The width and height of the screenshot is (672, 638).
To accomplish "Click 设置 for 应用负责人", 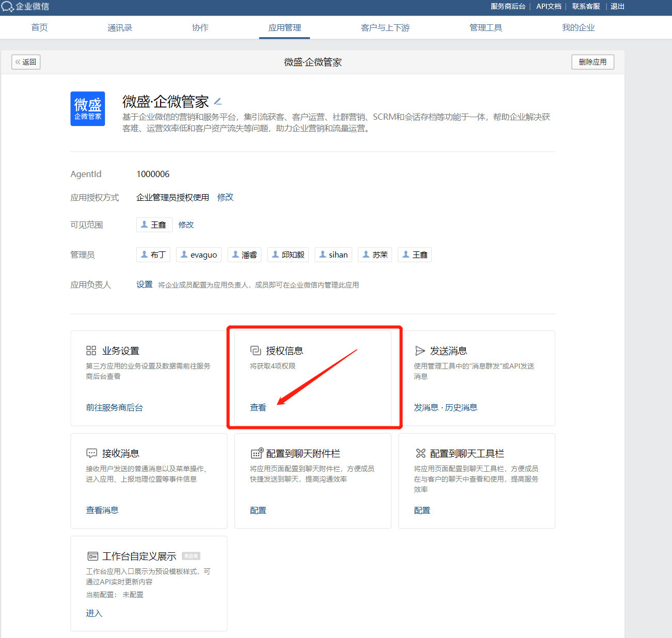I will click(x=144, y=284).
